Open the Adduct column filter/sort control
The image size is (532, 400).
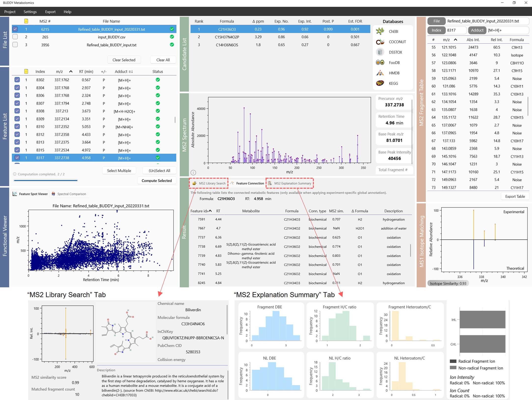131,71
